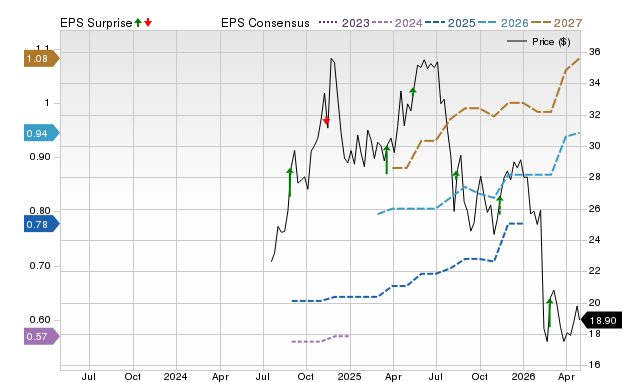
Task: Select the 2026 EPS consensus legend entry
Action: click(503, 23)
